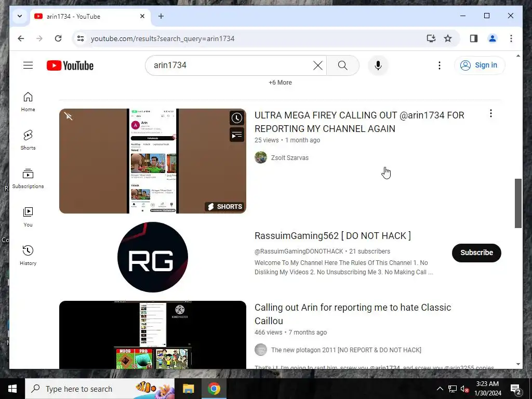Image resolution: width=532 pixels, height=399 pixels.
Task: Install YouTube app icon in address bar
Action: (x=431, y=38)
